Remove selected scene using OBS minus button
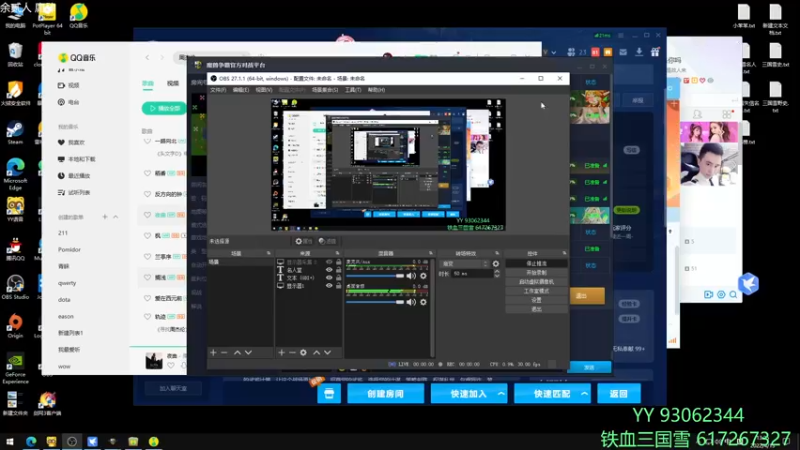 224,353
